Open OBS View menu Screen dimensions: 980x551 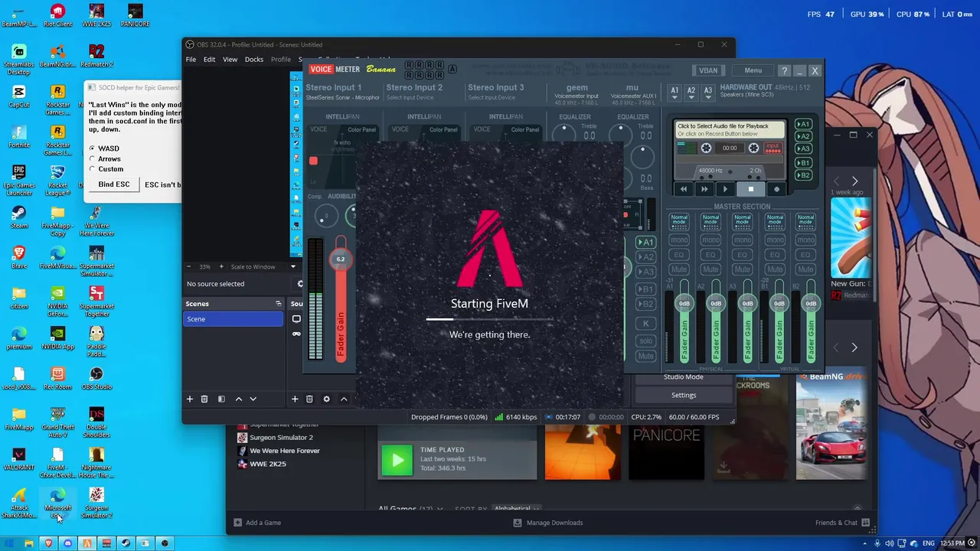tap(230, 60)
